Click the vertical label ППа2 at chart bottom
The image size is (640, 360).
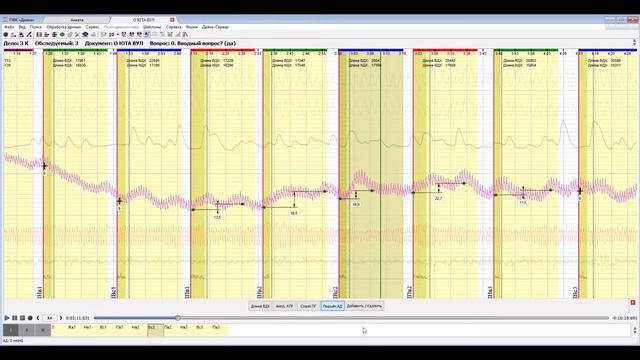tap(409, 292)
